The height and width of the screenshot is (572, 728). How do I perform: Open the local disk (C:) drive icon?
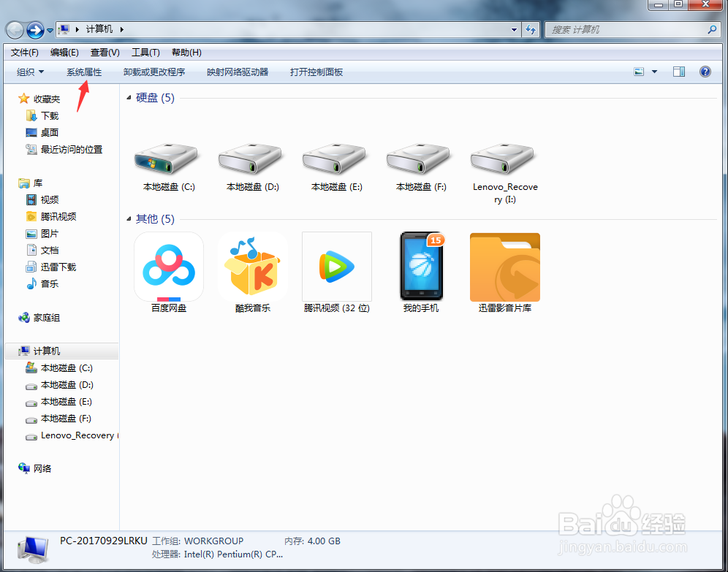[167, 159]
